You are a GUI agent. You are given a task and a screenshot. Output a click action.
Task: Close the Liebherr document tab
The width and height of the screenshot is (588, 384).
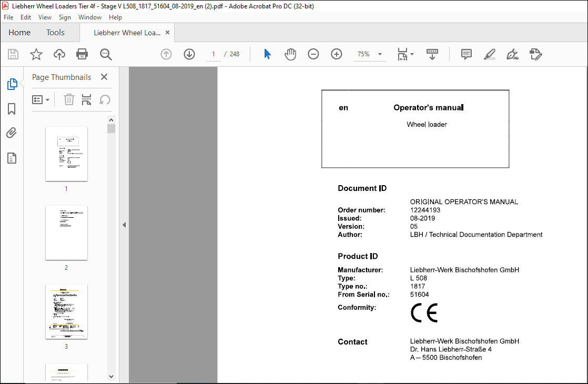pos(168,33)
